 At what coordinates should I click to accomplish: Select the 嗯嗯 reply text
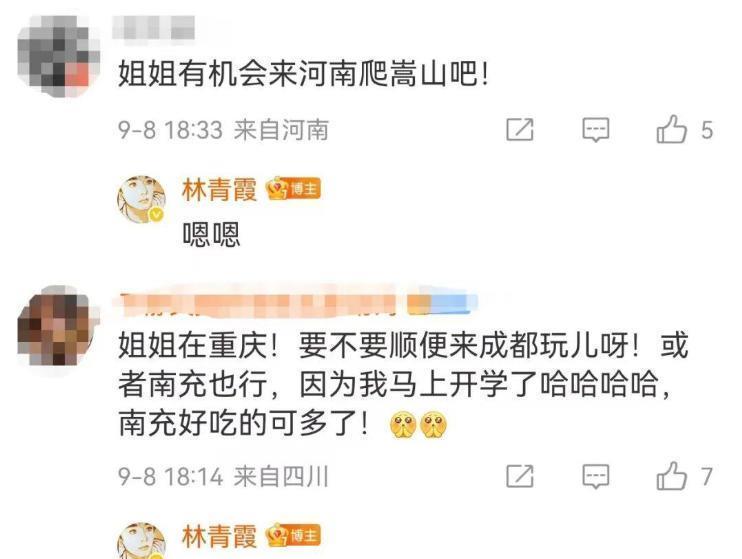(212, 234)
